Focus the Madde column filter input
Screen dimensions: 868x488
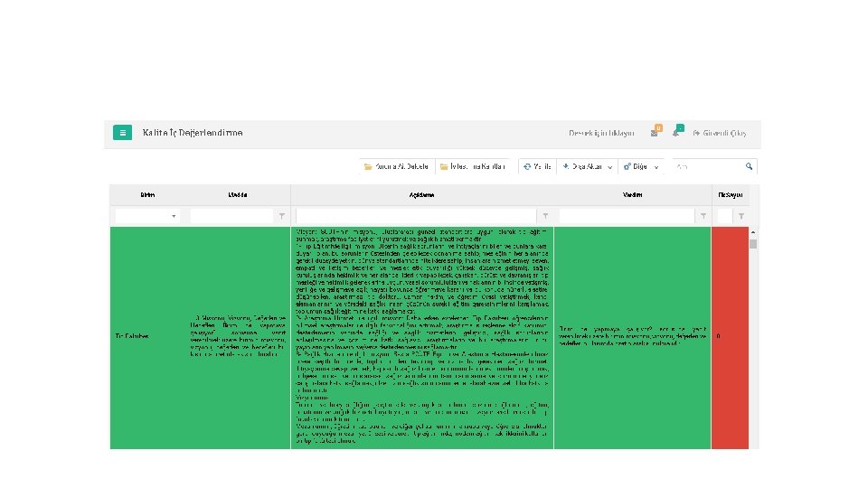point(232,216)
